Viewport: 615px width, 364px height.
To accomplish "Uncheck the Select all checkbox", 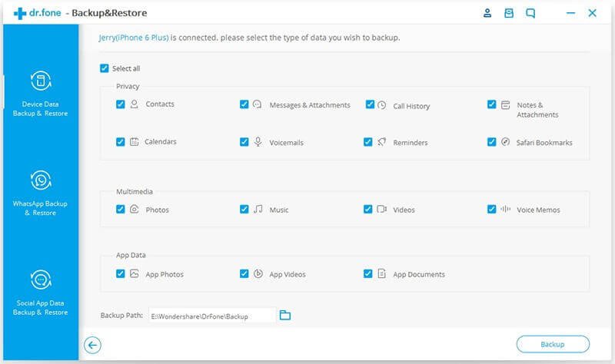I will [x=105, y=68].
